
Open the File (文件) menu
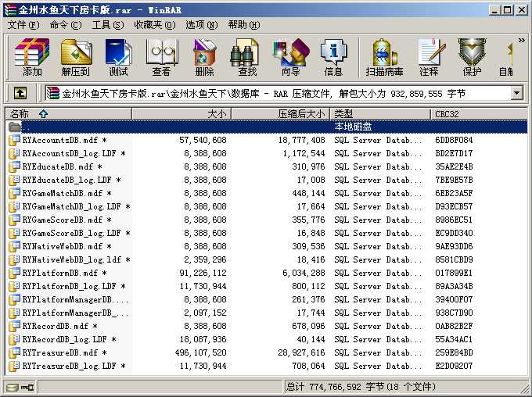pyautogui.click(x=23, y=25)
